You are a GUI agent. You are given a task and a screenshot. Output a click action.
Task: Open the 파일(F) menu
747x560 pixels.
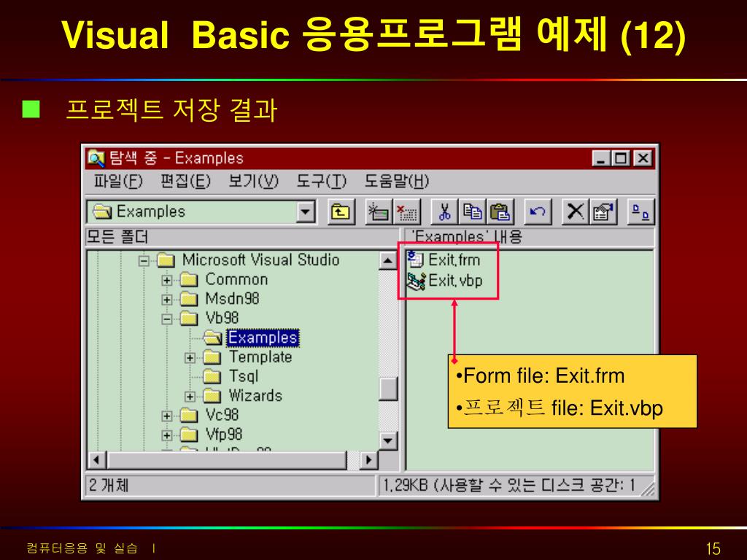(x=117, y=182)
